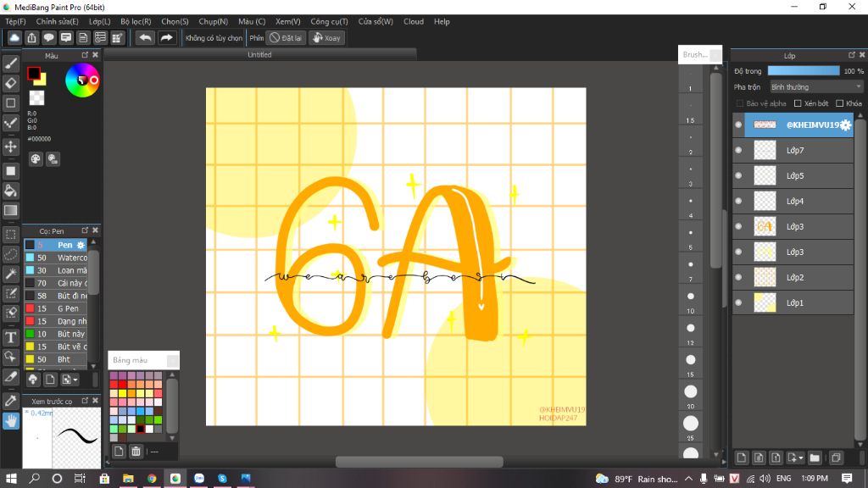Open the taskbar weather widget

click(637, 479)
